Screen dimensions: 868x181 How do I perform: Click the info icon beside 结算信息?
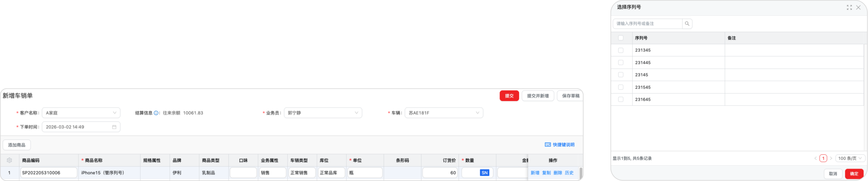coord(156,113)
